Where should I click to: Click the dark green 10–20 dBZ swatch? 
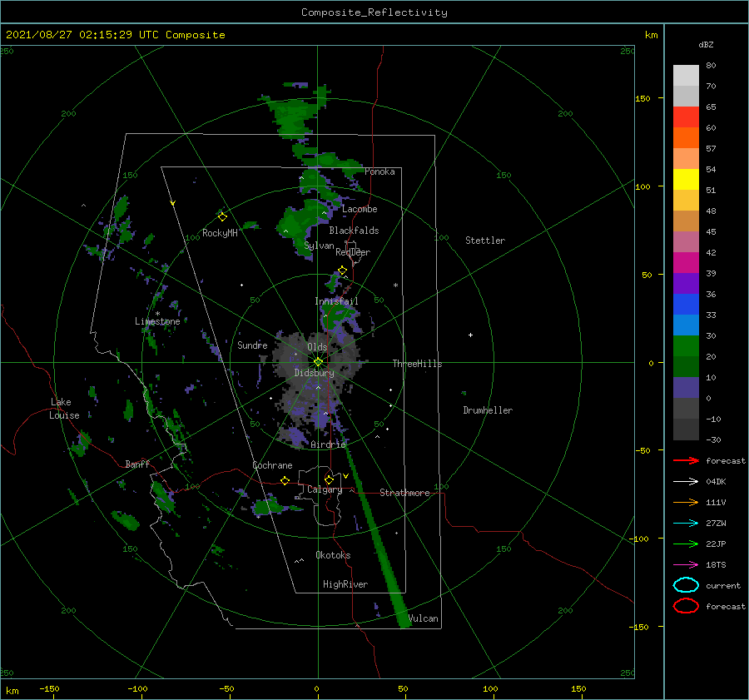tap(686, 366)
